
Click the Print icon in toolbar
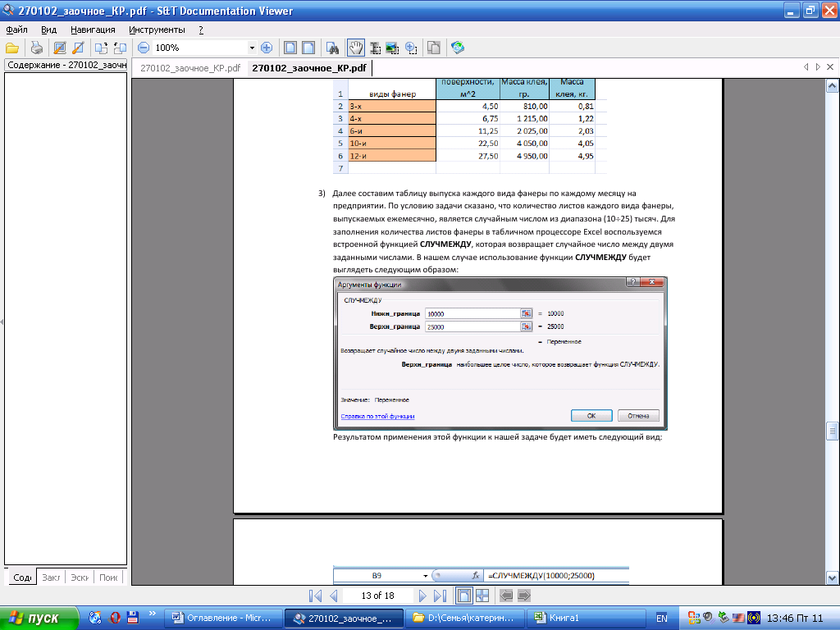coord(36,48)
